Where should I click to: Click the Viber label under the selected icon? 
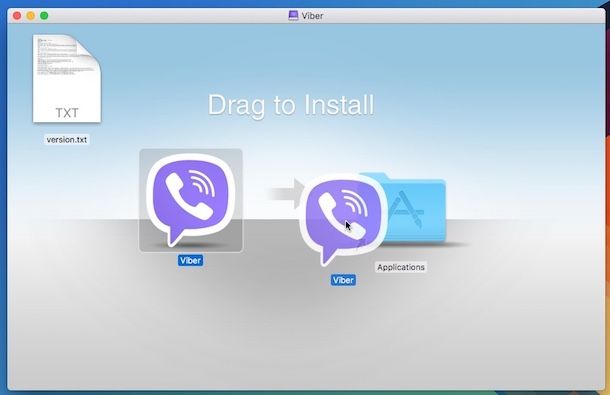click(x=191, y=260)
